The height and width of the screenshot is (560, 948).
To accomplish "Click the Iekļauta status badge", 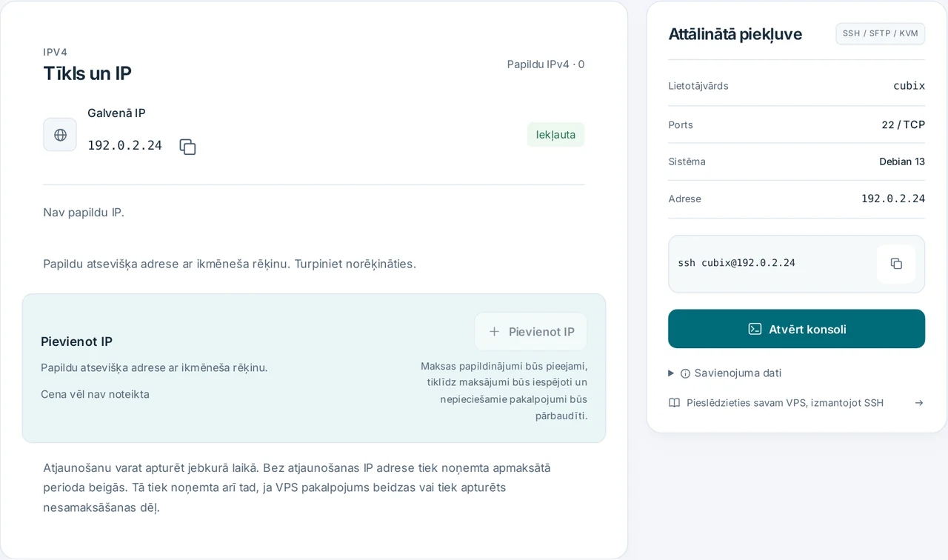I will point(555,135).
